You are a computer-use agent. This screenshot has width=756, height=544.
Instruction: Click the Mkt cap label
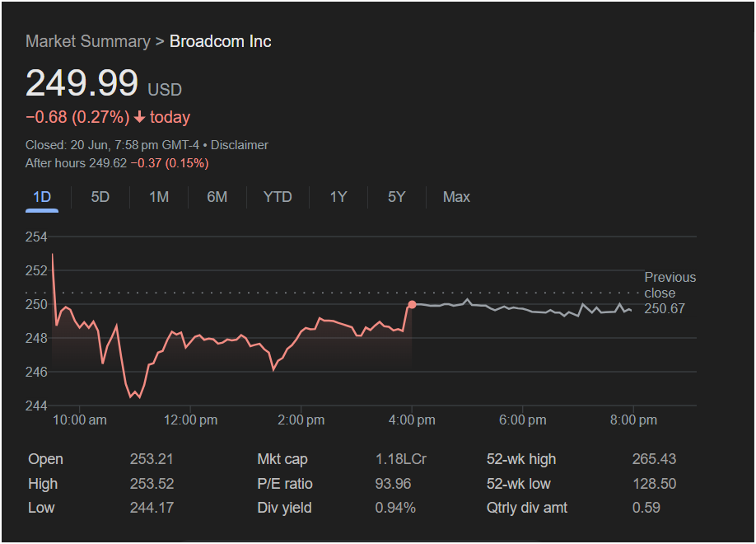pos(282,459)
